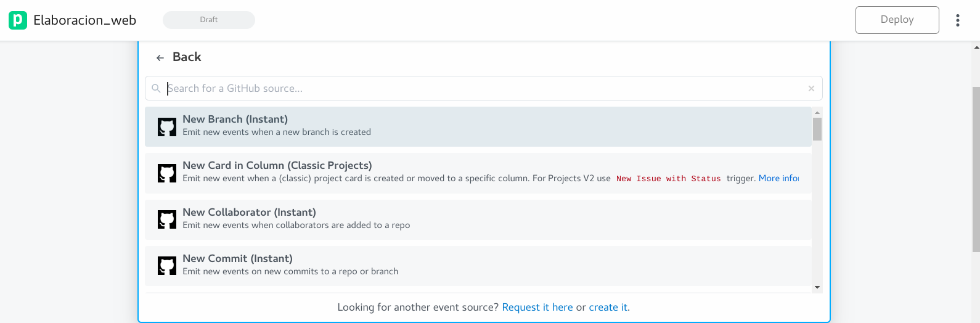This screenshot has height=323, width=980.
Task: Follow the 'create it' link
Action: coord(608,307)
